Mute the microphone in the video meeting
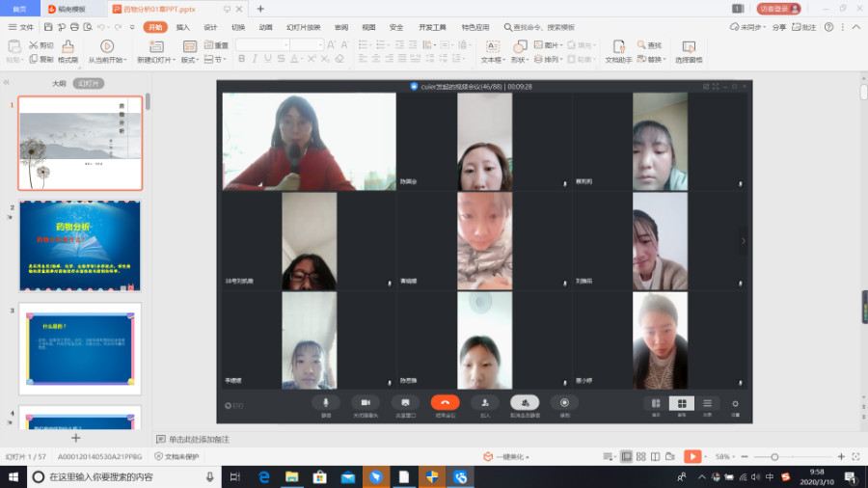This screenshot has height=488, width=868. point(326,403)
